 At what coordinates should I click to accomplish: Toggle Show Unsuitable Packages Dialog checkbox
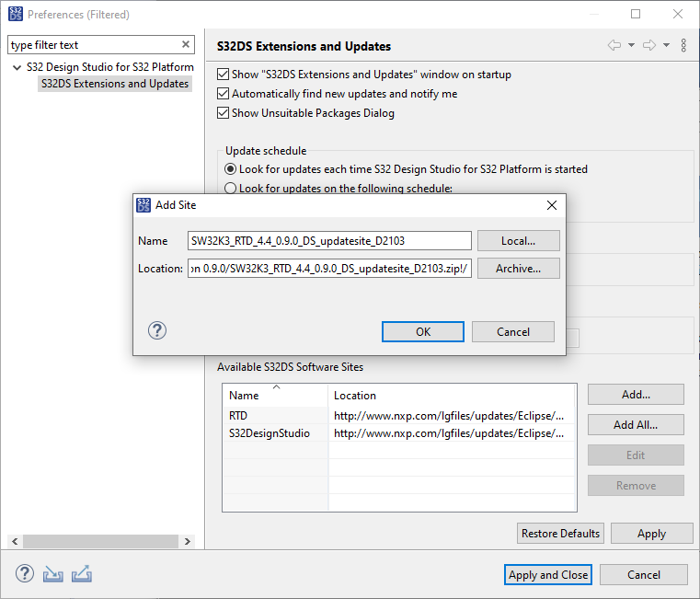[x=224, y=112]
